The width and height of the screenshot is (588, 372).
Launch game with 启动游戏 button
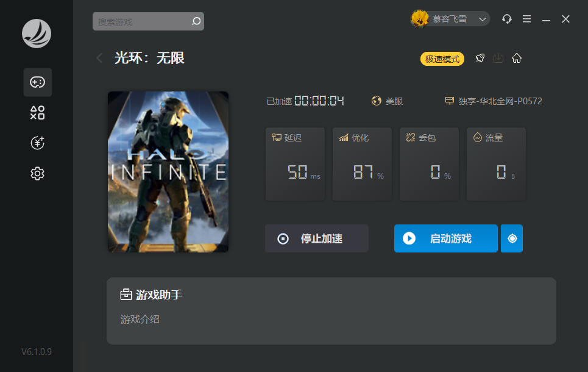coord(446,238)
